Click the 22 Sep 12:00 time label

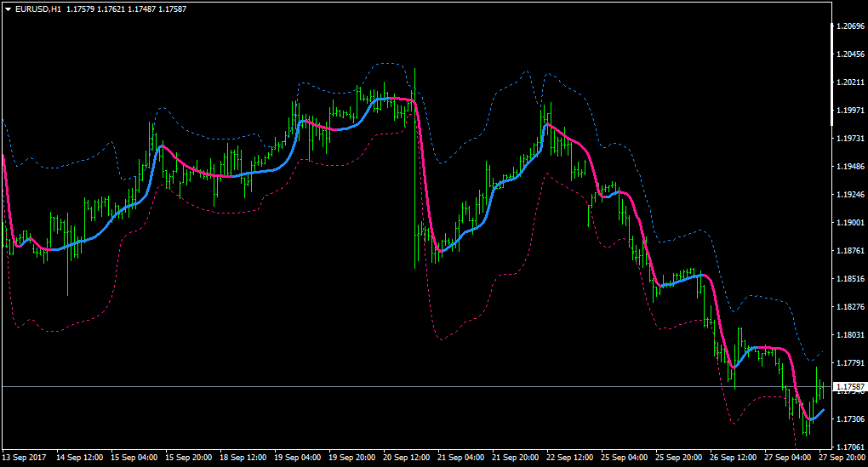[570, 458]
